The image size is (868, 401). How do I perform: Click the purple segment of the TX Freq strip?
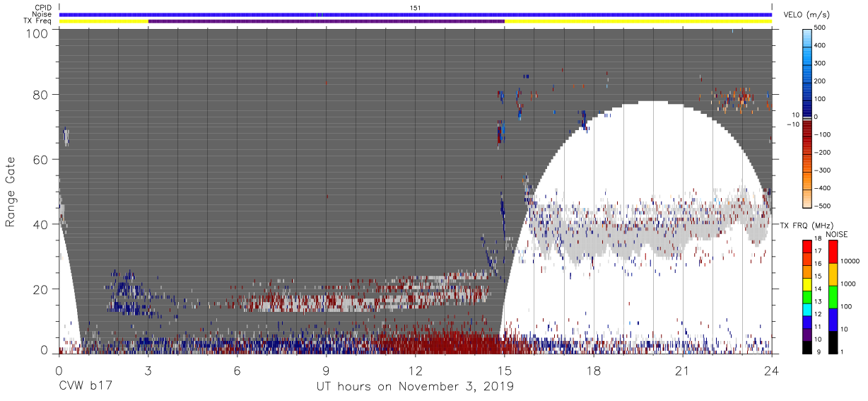tap(327, 21)
